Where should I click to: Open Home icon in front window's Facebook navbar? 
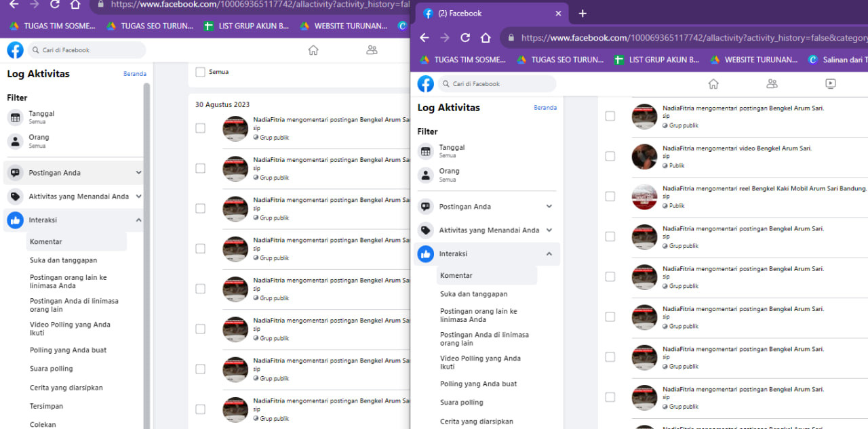pyautogui.click(x=713, y=84)
